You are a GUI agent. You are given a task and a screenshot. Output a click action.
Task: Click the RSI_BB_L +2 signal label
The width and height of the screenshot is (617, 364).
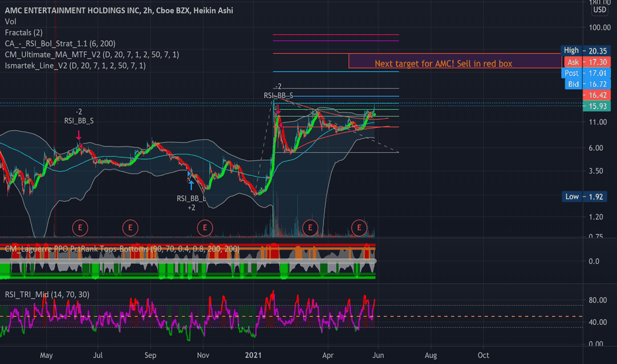191,203
